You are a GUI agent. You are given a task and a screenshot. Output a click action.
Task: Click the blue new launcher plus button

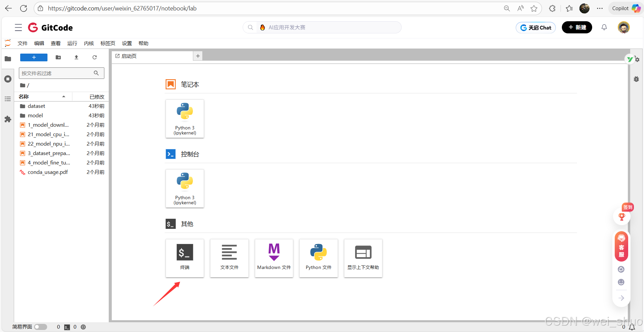pyautogui.click(x=34, y=57)
